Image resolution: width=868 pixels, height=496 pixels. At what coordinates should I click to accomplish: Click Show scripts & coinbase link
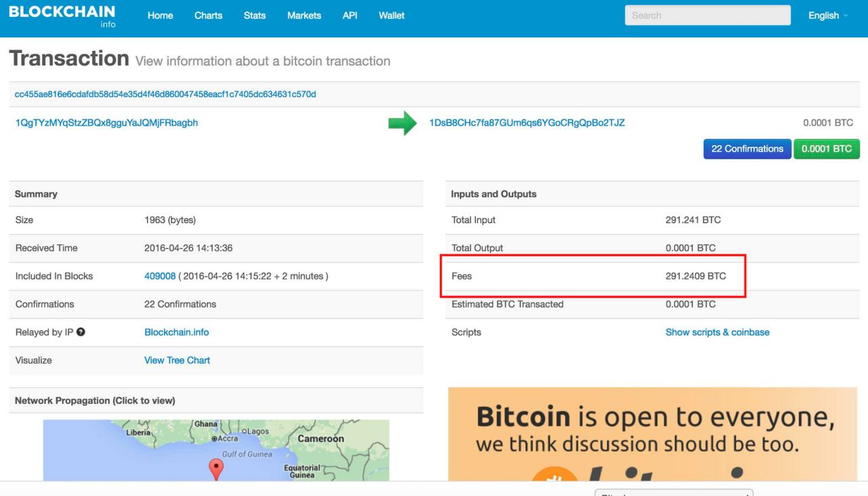click(717, 332)
